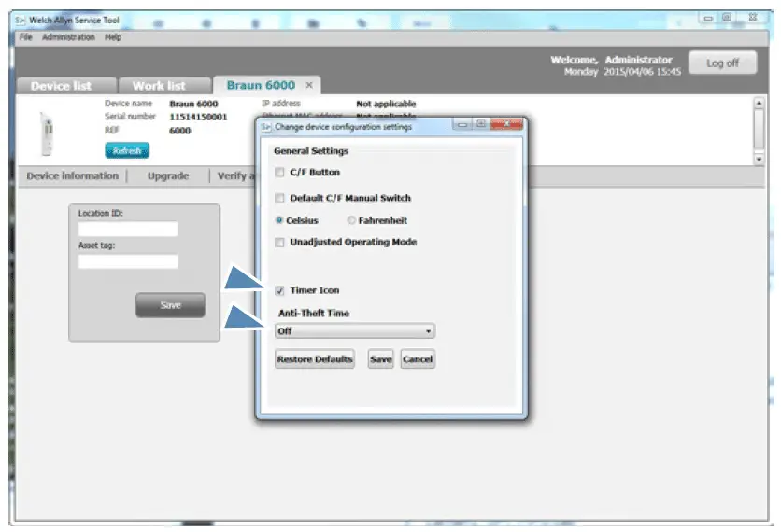Minimize the configuration settings dialog
Screen dimensions: 781x532
(x=462, y=123)
